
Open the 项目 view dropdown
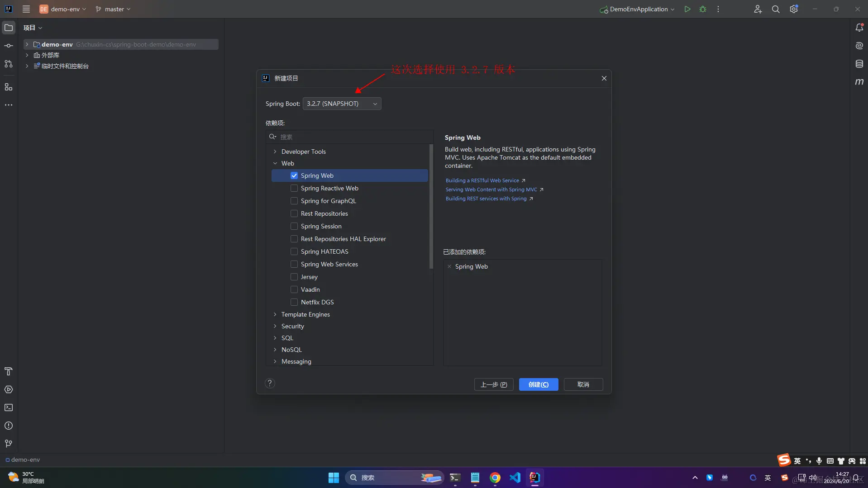click(x=33, y=28)
